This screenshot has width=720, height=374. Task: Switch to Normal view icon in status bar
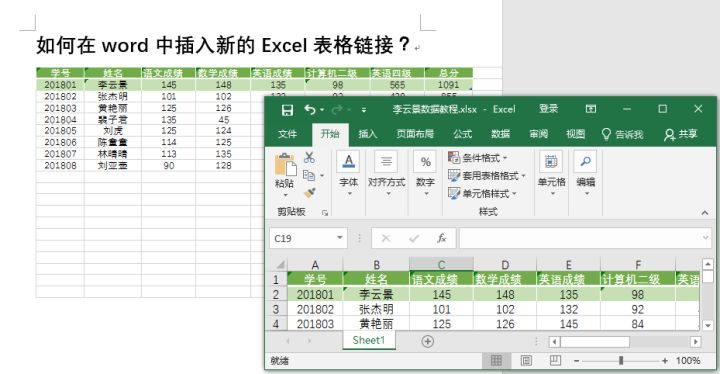tap(496, 361)
